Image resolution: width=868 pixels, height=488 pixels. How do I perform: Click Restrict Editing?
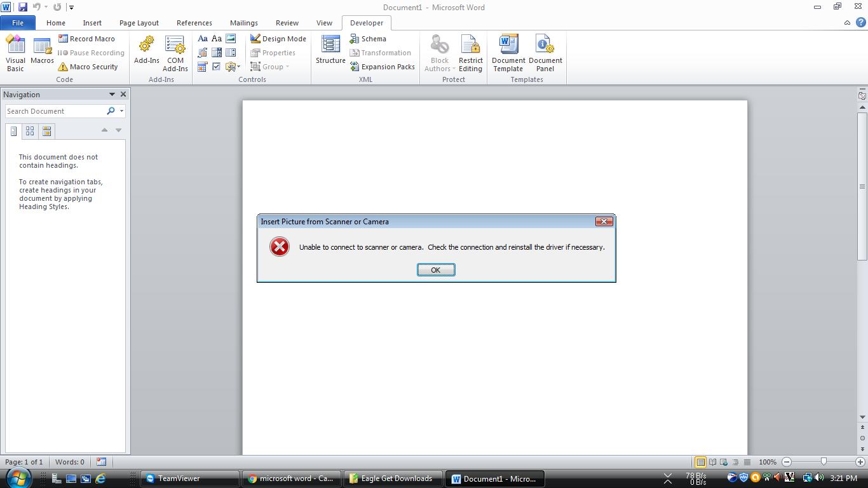tap(470, 54)
